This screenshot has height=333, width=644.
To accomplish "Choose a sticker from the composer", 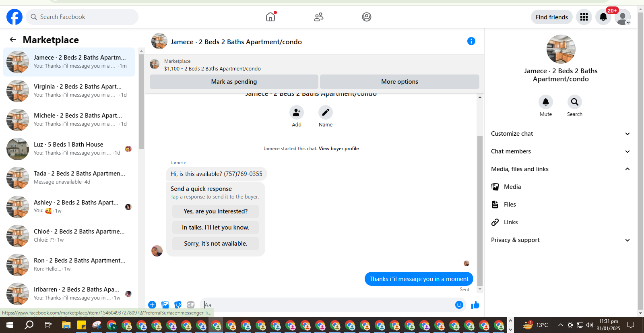I will click(178, 305).
